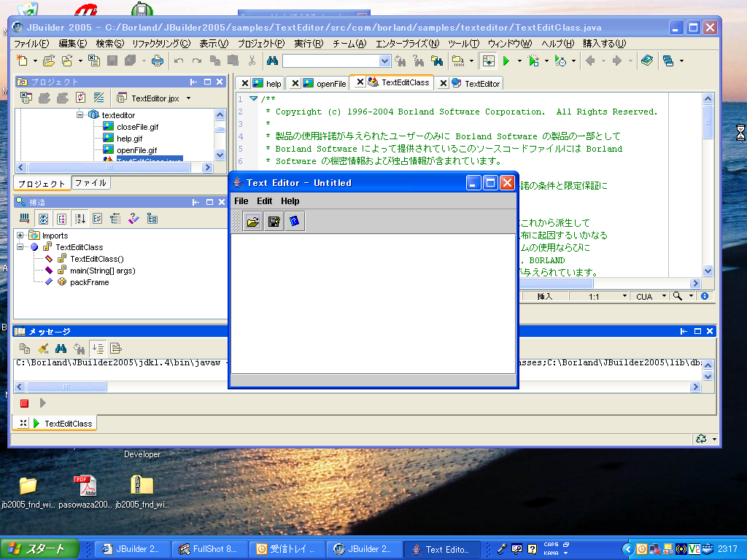Collapse the code fold on line 1
Image resolution: width=747 pixels, height=560 pixels.
[253, 98]
